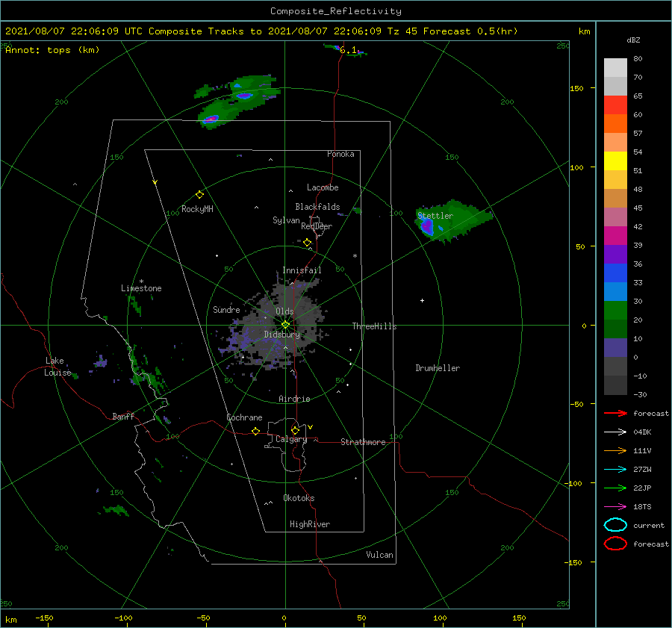Click the Composite_Reflectivity title
Image resolution: width=672 pixels, height=628 pixels.
tap(336, 11)
